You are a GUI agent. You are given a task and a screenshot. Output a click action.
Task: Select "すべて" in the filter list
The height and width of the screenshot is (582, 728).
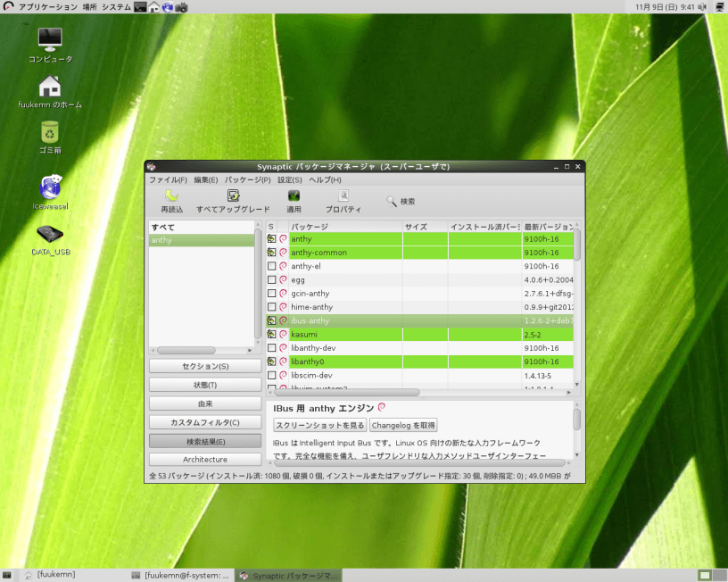pyautogui.click(x=202, y=227)
